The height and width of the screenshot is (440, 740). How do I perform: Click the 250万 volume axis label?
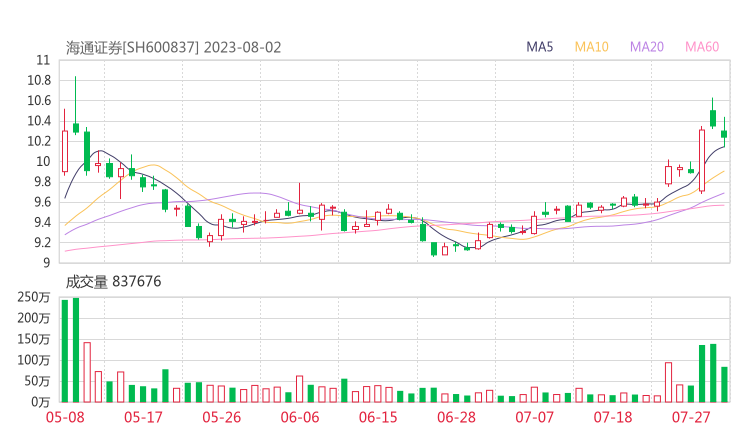tap(34, 297)
